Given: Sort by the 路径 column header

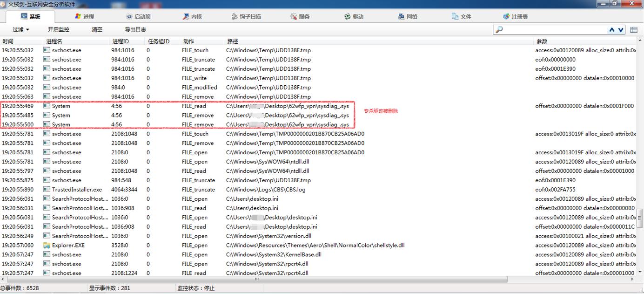Looking at the screenshot, I should 380,41.
